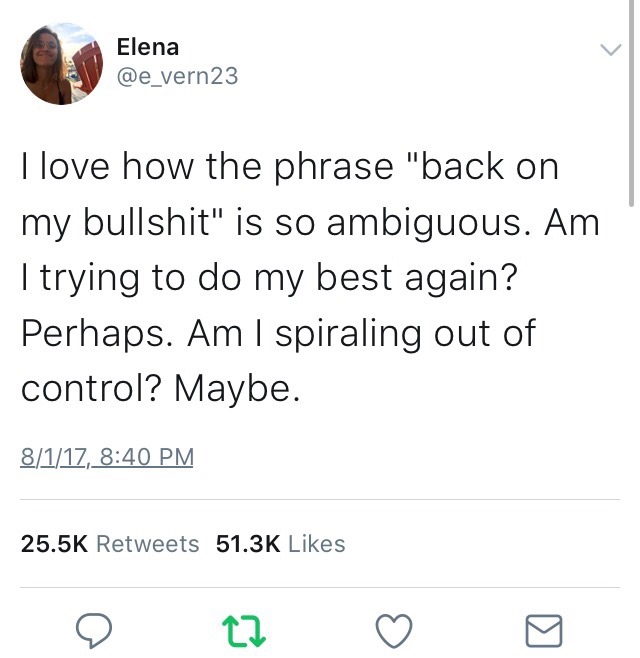Open Elena's profile picture
The width and height of the screenshot is (640, 658).
point(62,64)
